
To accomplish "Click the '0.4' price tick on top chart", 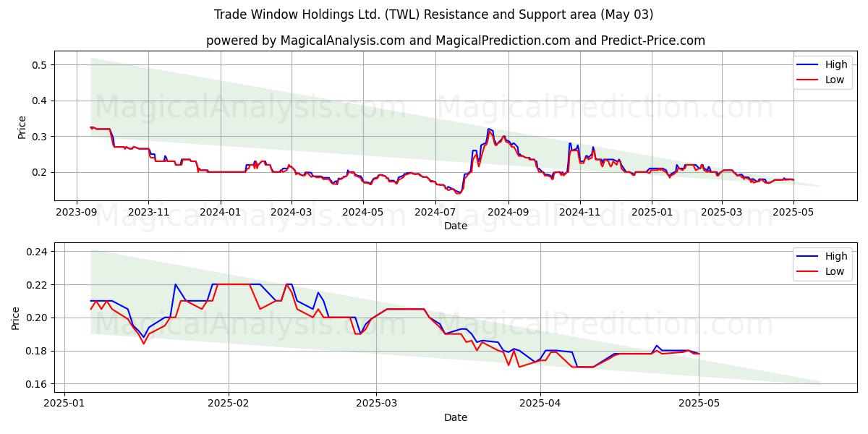I will click(x=40, y=101).
